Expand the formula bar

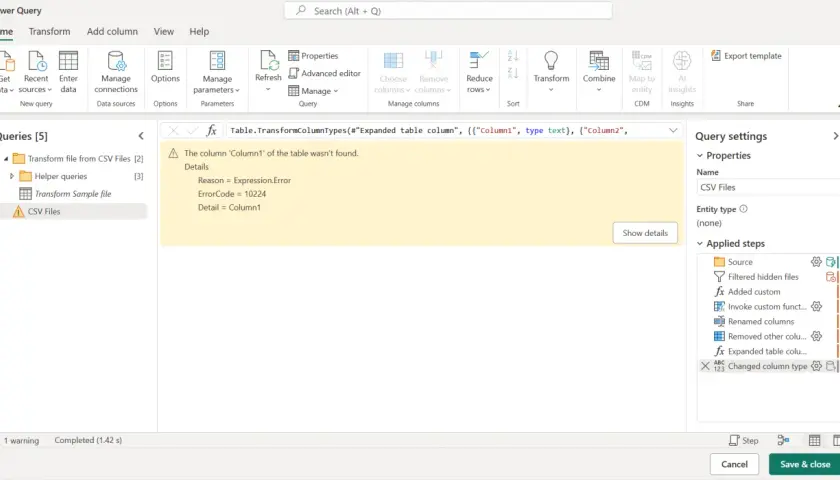[673, 130]
